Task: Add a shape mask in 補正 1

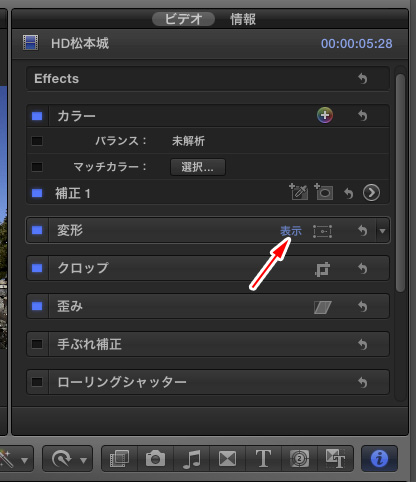Action: coord(324,192)
